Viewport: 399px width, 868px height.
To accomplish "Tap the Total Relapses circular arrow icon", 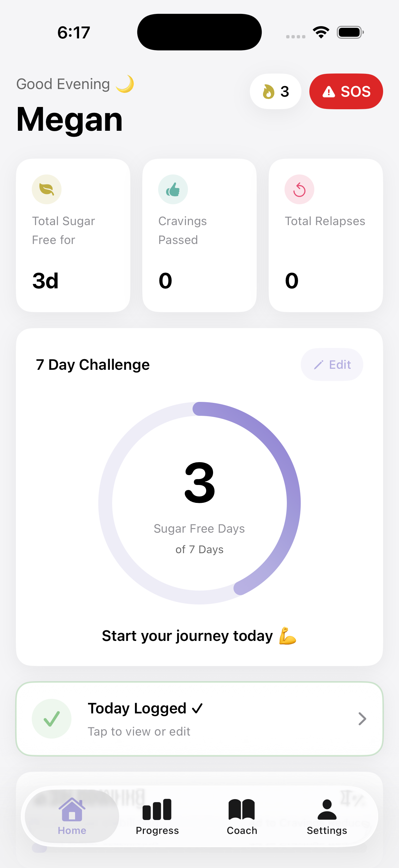I will click(x=299, y=189).
